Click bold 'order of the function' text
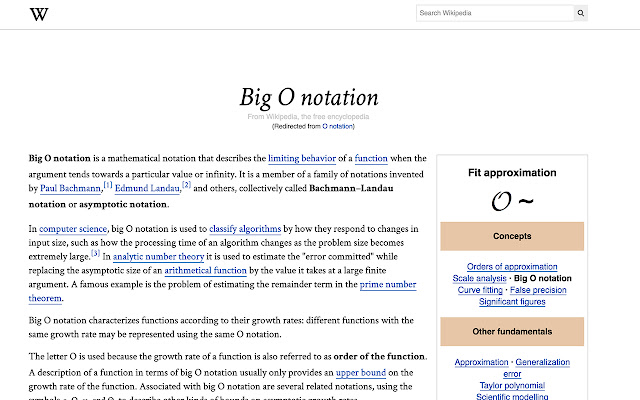 pos(379,356)
